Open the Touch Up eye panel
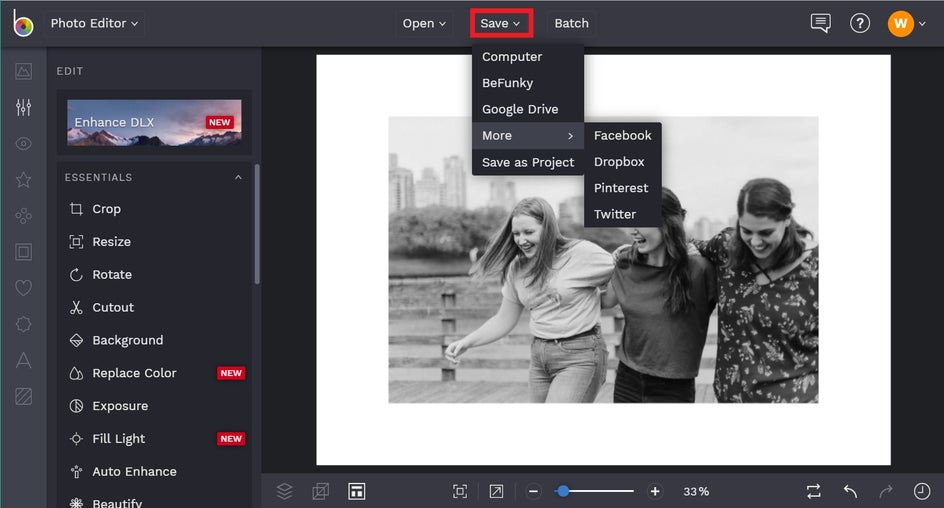This screenshot has height=508, width=944. [x=23, y=144]
